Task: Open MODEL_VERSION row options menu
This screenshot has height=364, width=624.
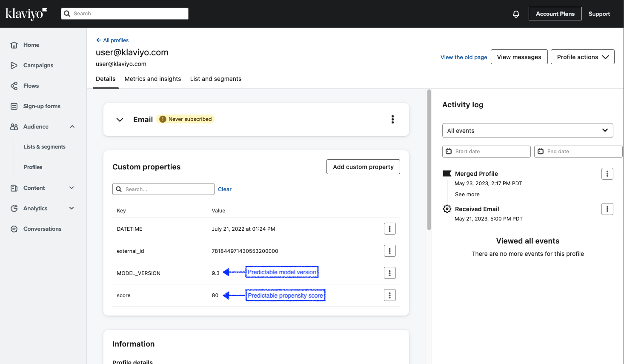Action: [x=390, y=273]
